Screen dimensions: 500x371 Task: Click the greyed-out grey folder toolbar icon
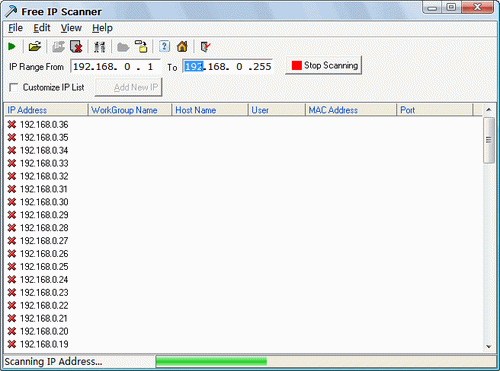click(123, 47)
